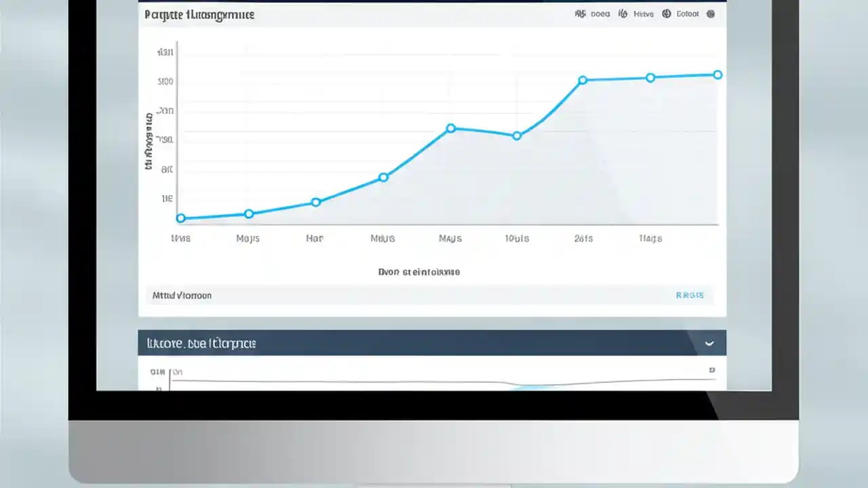Click the globe icon beside the Export label
This screenshot has height=488, width=868.
(667, 14)
